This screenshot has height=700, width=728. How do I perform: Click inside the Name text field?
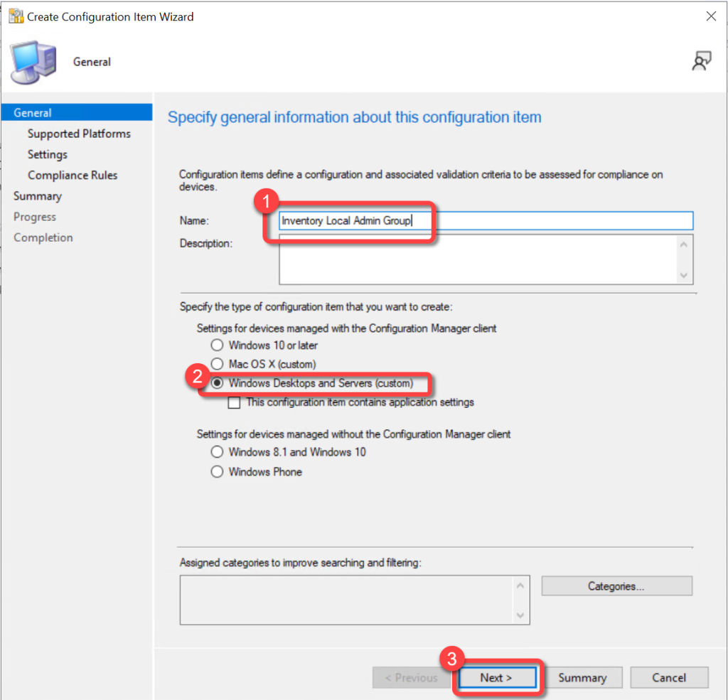(x=555, y=221)
